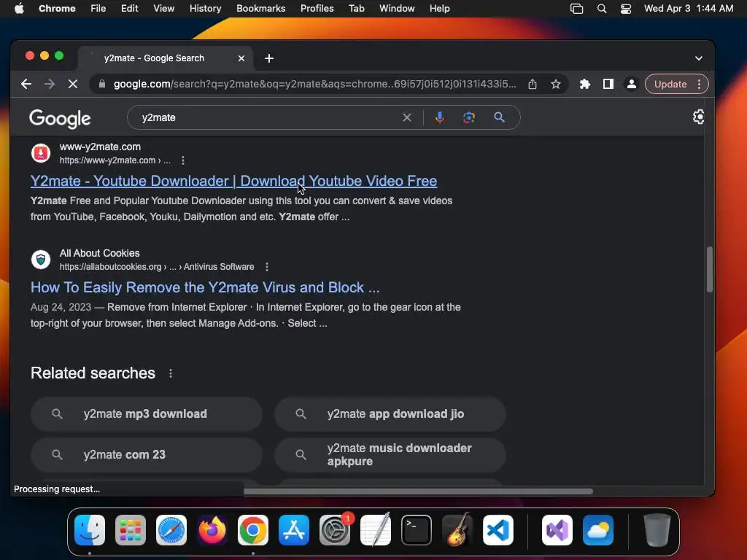Click the address bar URL
This screenshot has width=747, height=560.
click(314, 85)
